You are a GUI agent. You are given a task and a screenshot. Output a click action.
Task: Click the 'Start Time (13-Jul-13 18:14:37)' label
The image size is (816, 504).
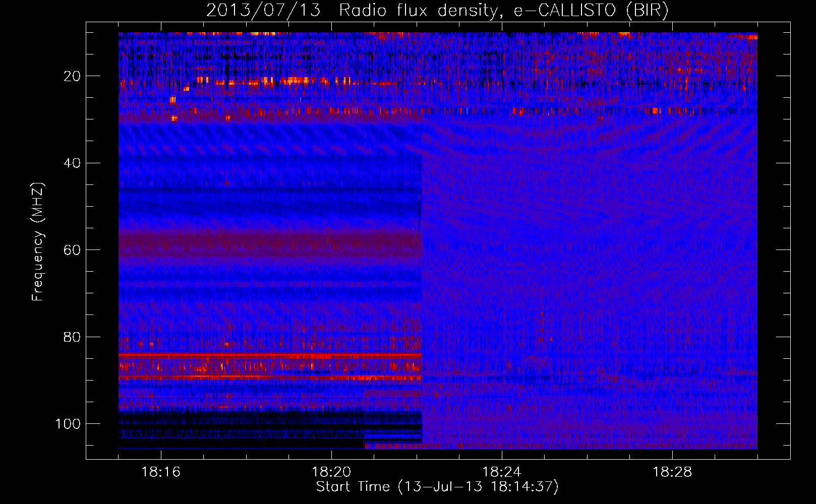(437, 487)
